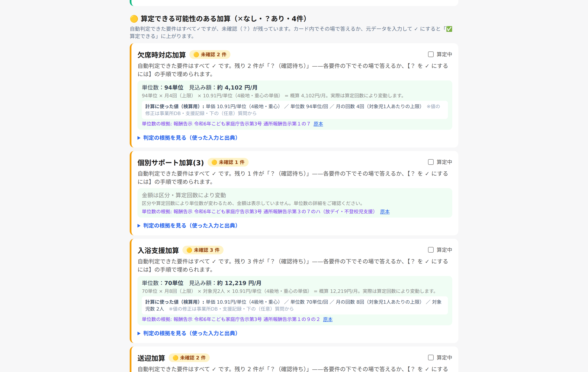Click 単位数の根拠 line for 第1の9の2
Image resolution: width=588 pixels, height=372 pixels.
click(x=231, y=319)
